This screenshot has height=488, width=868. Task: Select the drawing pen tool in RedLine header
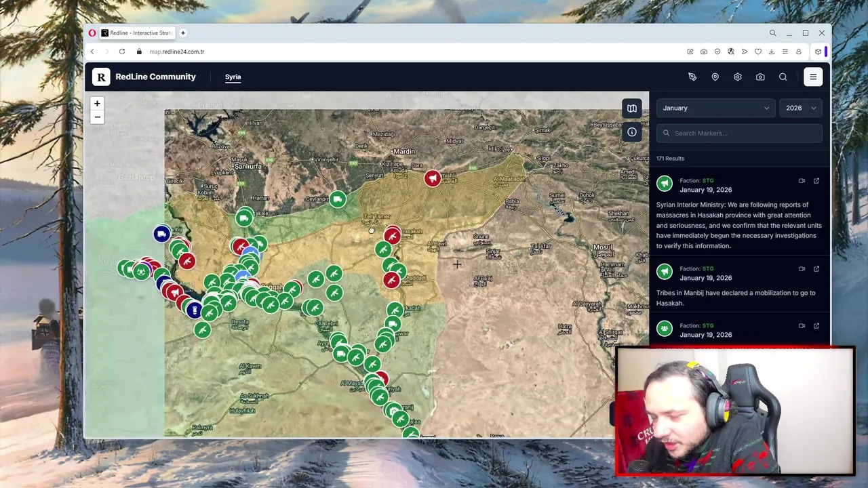(692, 77)
